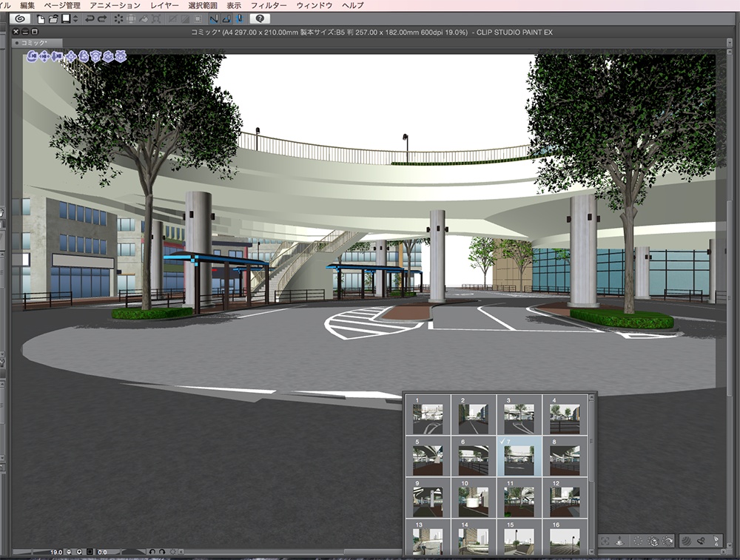
Task: Click the sixth 3D manipulator icon (object rotate)
Action: pyautogui.click(x=95, y=57)
